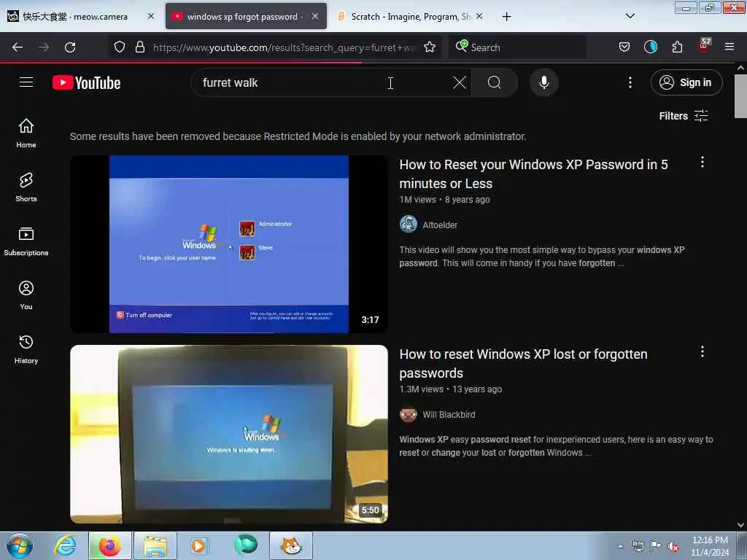The image size is (747, 560).
Task: Open Subscriptions in the sidebar
Action: tap(26, 241)
